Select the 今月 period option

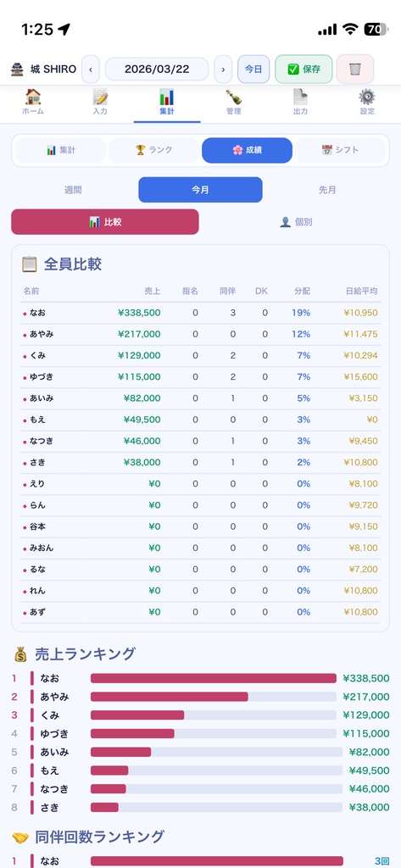pyautogui.click(x=200, y=190)
